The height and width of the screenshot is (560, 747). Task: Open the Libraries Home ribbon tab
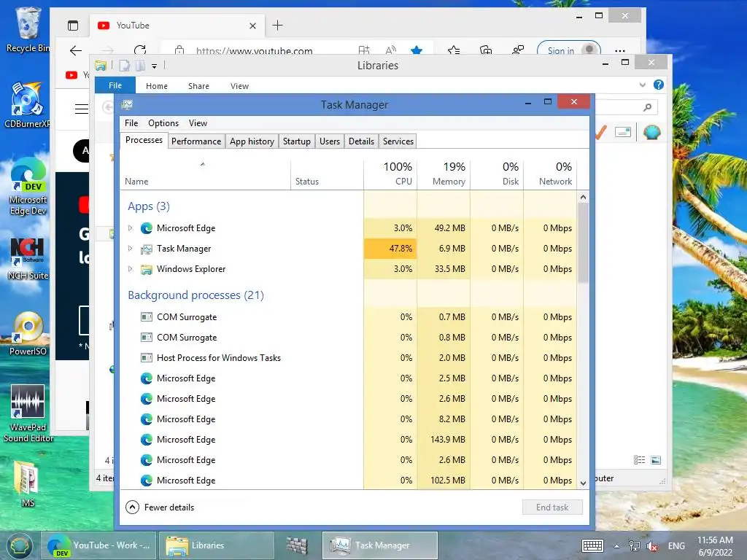pyautogui.click(x=157, y=86)
